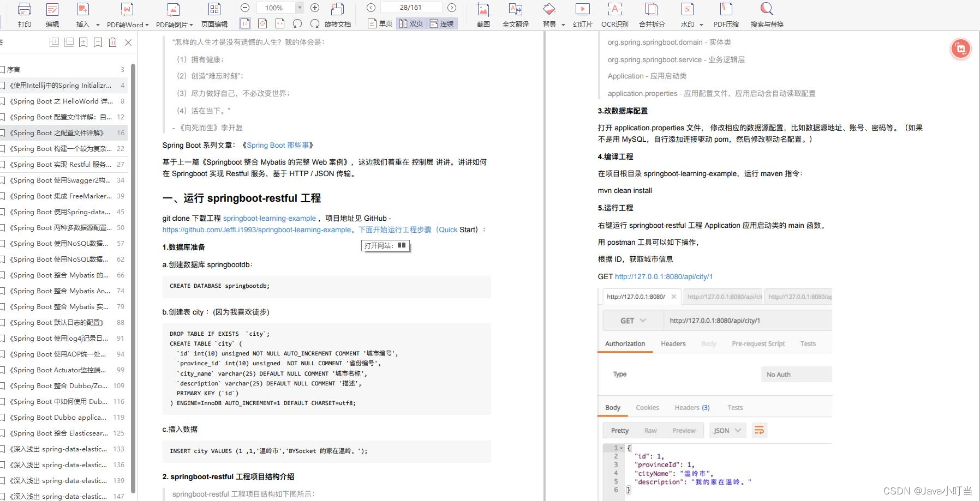Switch to 单页 single page view
980x501 pixels.
(x=380, y=23)
